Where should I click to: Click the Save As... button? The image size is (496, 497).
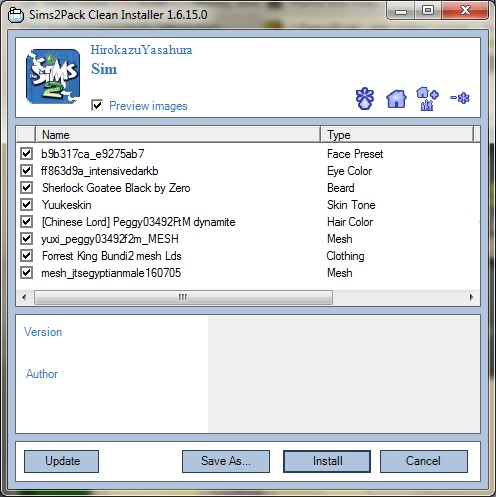pos(226,461)
